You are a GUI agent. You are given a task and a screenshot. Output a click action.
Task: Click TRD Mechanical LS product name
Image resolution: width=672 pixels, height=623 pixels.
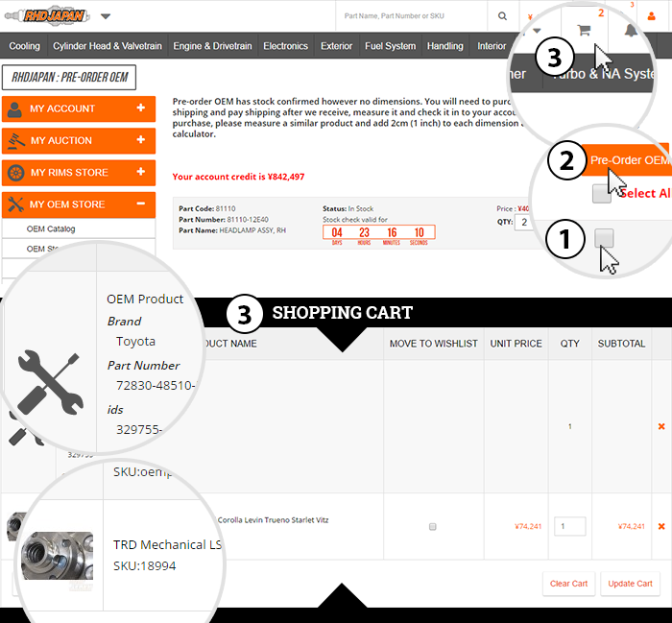[x=167, y=544]
